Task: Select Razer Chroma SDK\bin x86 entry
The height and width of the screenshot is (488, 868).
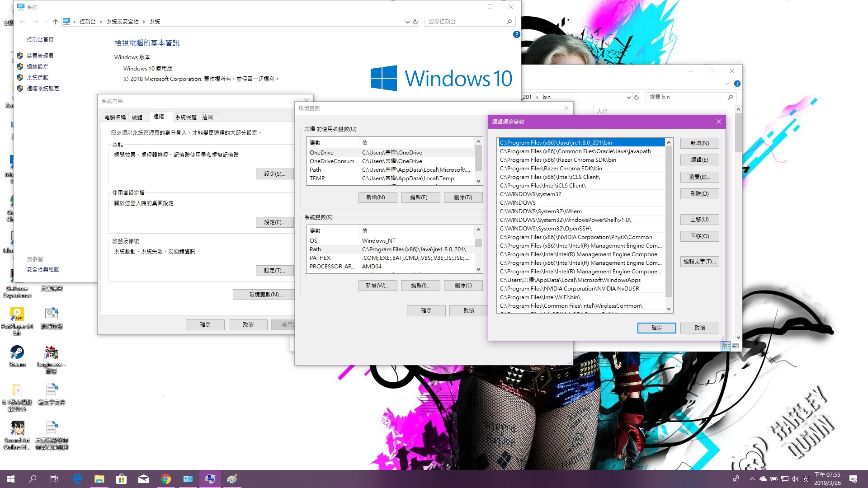Action: point(582,160)
